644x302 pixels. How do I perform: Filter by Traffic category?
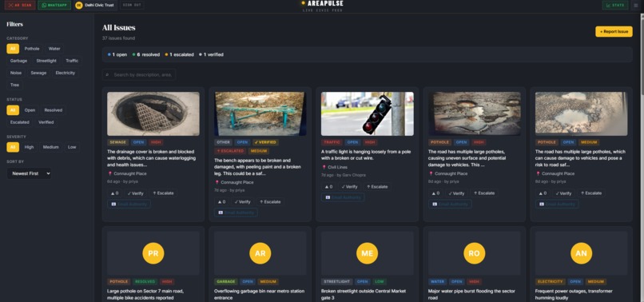72,61
